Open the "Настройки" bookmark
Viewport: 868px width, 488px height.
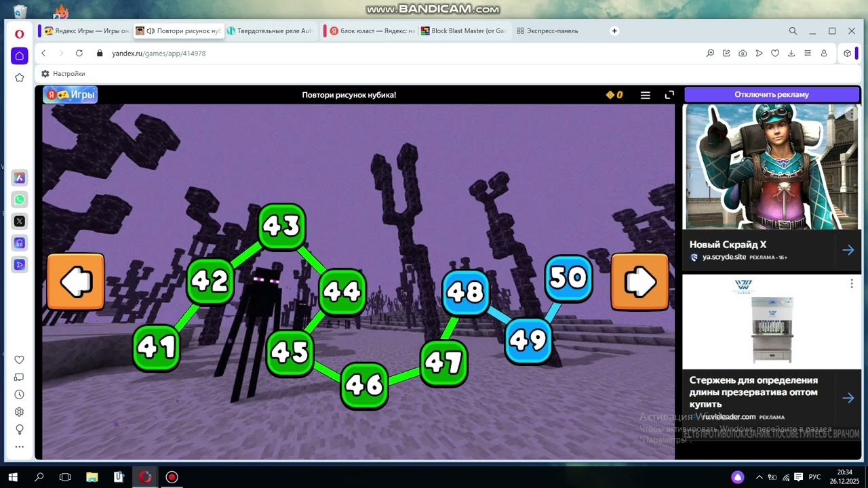pyautogui.click(x=63, y=74)
